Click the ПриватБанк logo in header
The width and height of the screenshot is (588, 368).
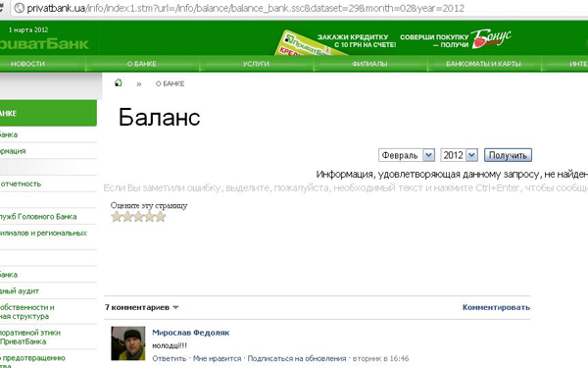(44, 44)
